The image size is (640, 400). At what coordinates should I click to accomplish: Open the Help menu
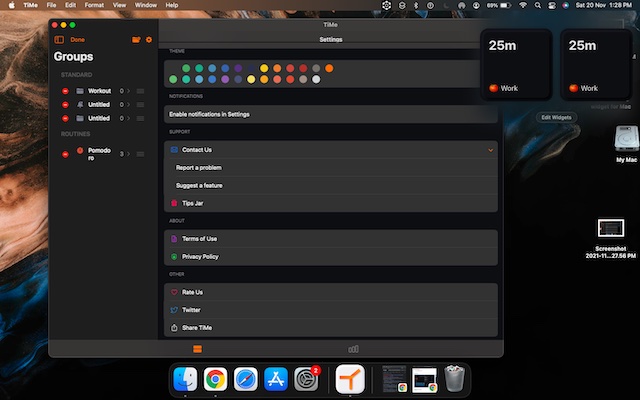pyautogui.click(x=172, y=5)
